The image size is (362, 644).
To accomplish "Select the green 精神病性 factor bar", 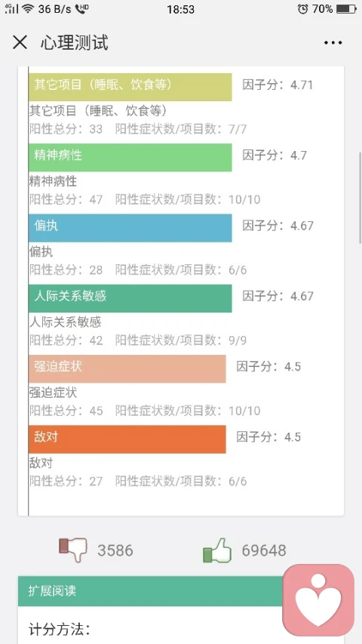I will (x=130, y=157).
